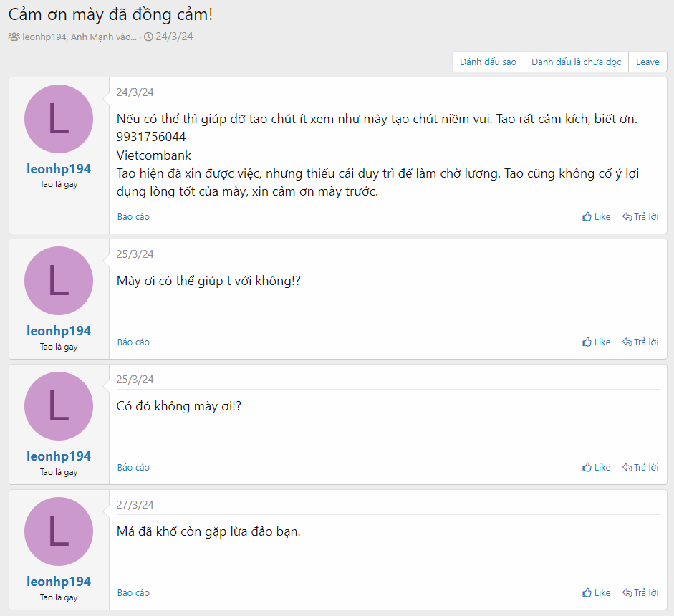Reply to the 27/3/24 message
Viewport: 674px width, 616px height.
tap(640, 592)
